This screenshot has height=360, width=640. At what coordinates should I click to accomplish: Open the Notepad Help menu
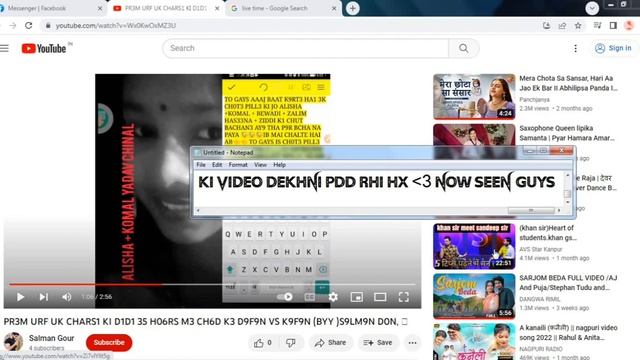tap(279, 165)
